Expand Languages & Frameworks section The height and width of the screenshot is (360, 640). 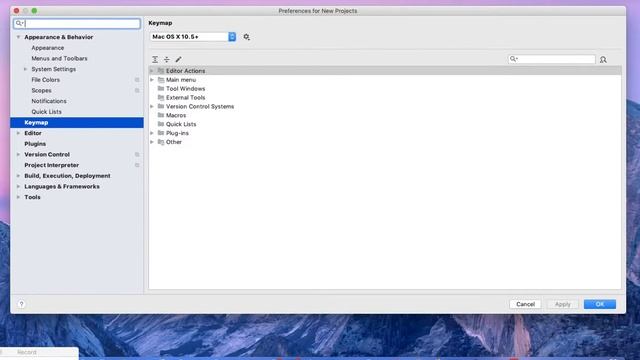pos(18,187)
